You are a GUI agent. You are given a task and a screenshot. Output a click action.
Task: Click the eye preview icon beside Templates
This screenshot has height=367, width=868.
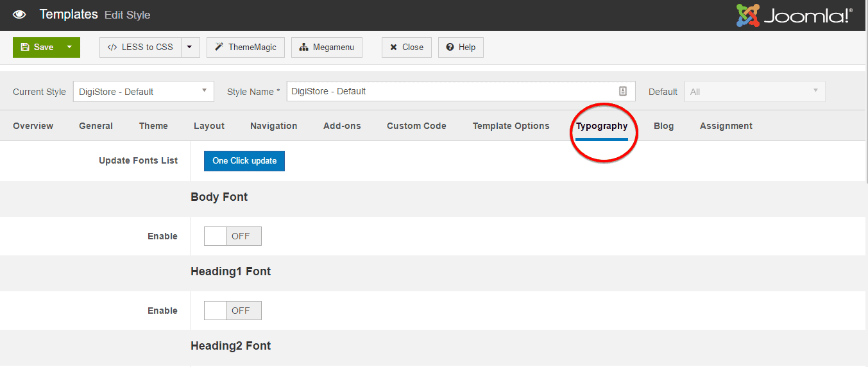tap(19, 14)
